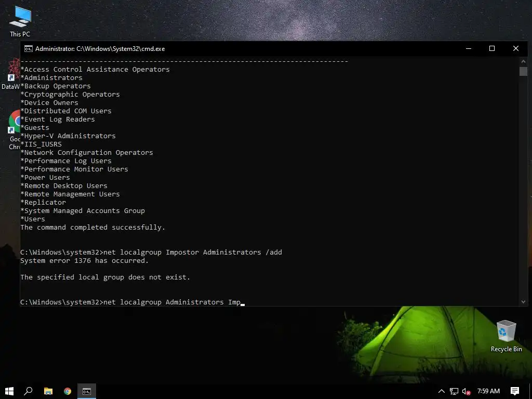Click the "*Performance Log Users" line

coord(66,161)
